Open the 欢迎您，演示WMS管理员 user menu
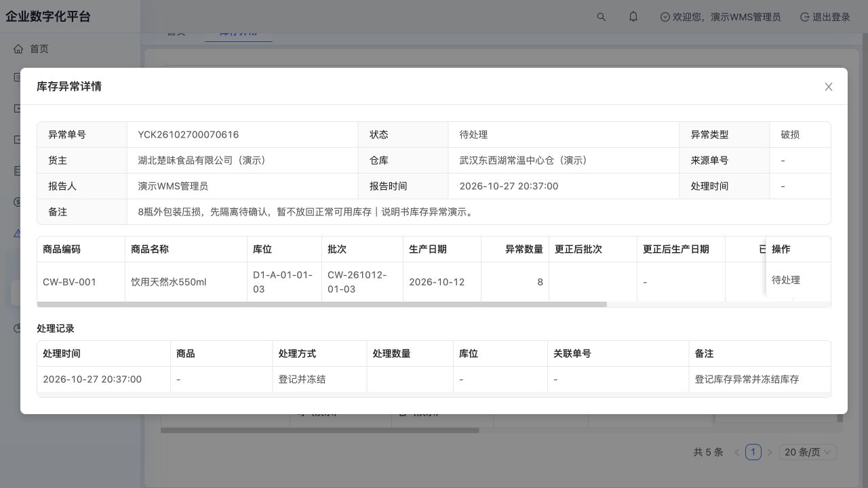This screenshot has width=868, height=488. pyautogui.click(x=720, y=17)
